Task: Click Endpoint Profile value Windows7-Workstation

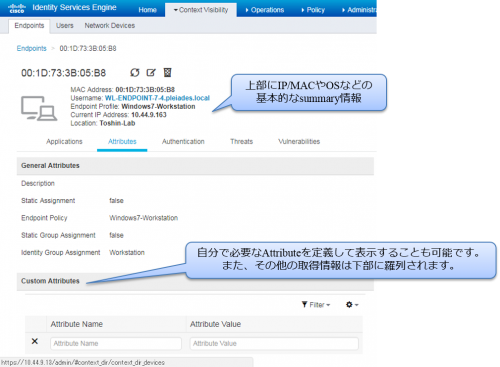Action: 158,107
